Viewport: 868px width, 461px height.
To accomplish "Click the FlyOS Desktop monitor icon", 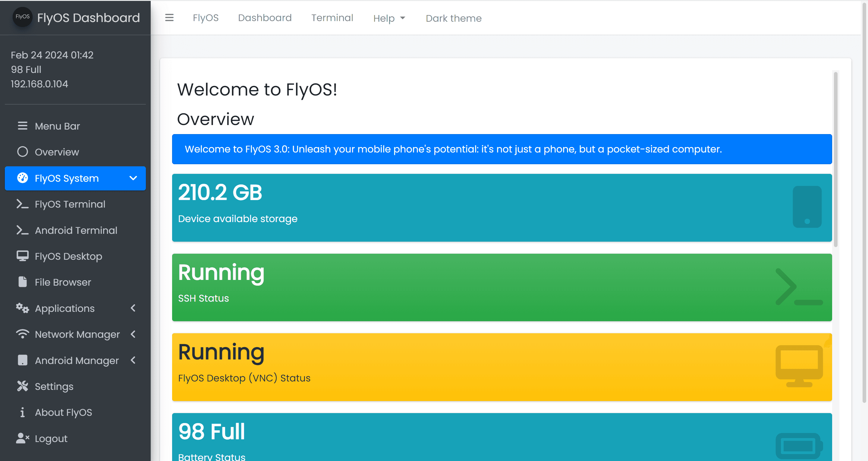I will coord(23,256).
